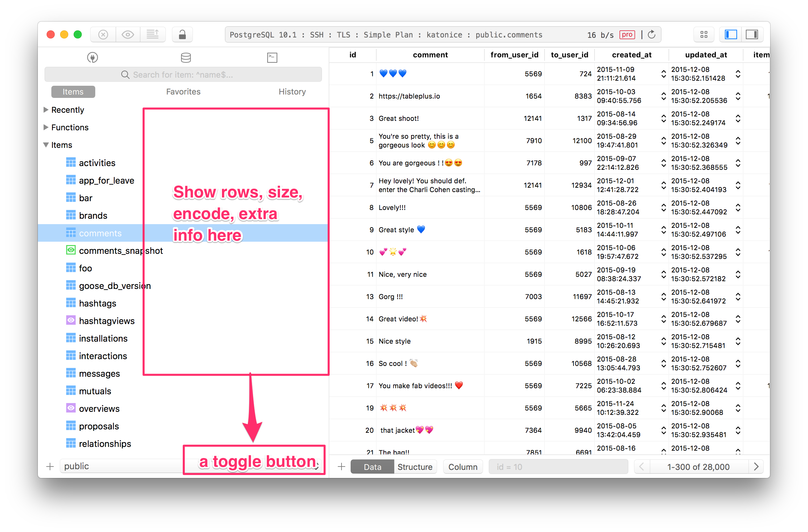Click the close-connection circle icon in the toolbar
Image resolution: width=808 pixels, height=532 pixels.
[103, 34]
